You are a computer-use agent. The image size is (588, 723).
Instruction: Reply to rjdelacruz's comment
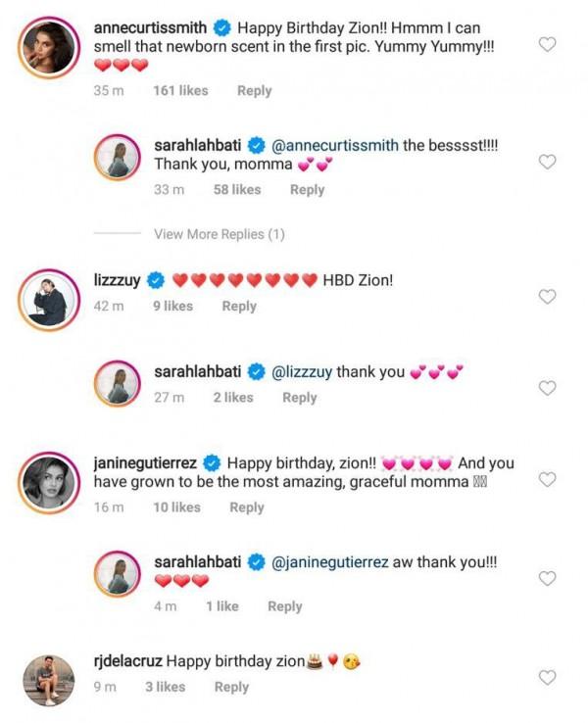[231, 687]
